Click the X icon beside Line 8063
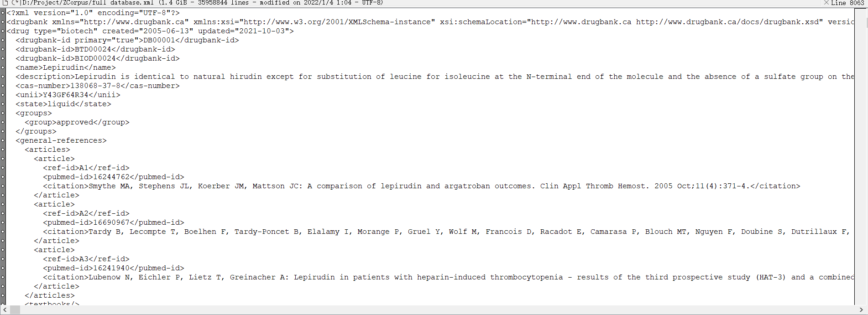The height and width of the screenshot is (315, 868). (x=826, y=3)
